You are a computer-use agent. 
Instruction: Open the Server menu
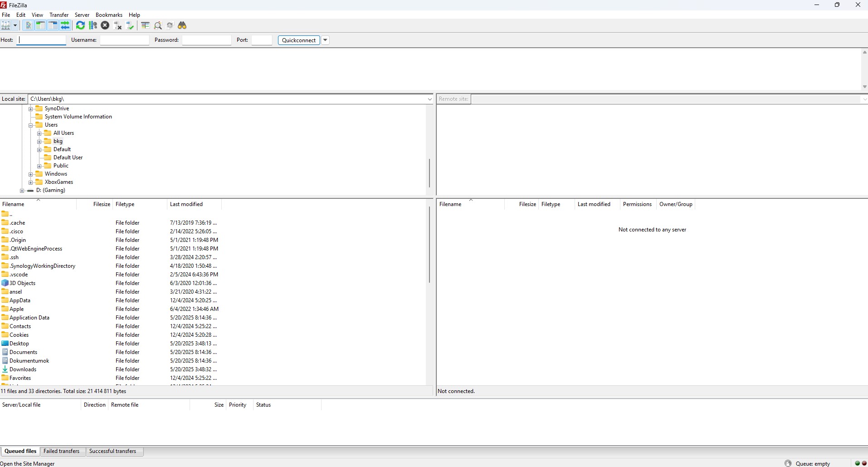pos(82,15)
